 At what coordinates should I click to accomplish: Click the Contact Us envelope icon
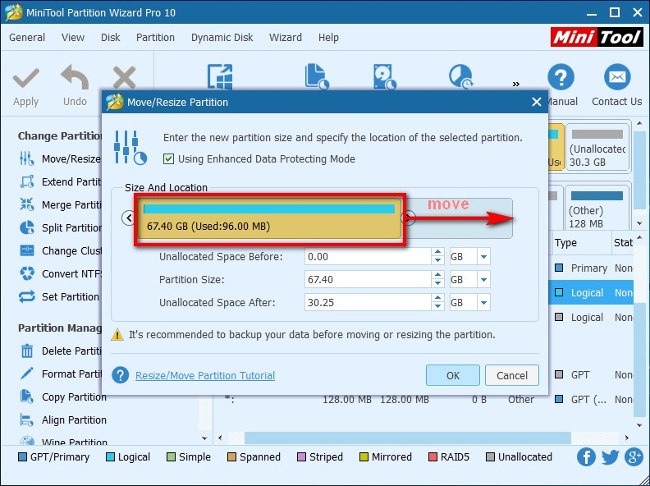[x=617, y=77]
